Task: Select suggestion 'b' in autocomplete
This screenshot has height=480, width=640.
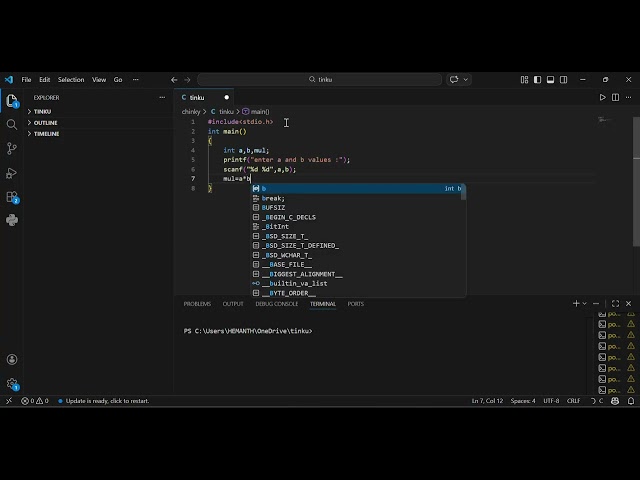Action: pyautogui.click(x=356, y=189)
